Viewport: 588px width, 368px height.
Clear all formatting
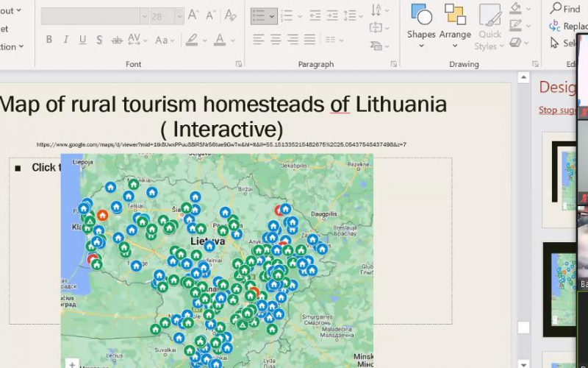(x=230, y=15)
